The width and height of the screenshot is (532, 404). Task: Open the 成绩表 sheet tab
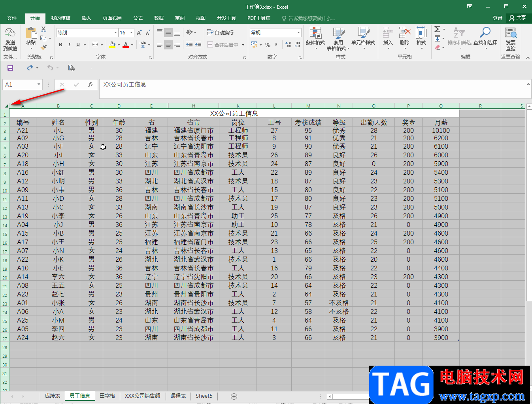tap(52, 396)
